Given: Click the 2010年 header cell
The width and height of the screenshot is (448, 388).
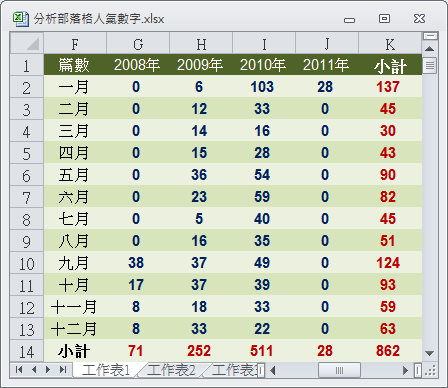Looking at the screenshot, I should (x=264, y=65).
